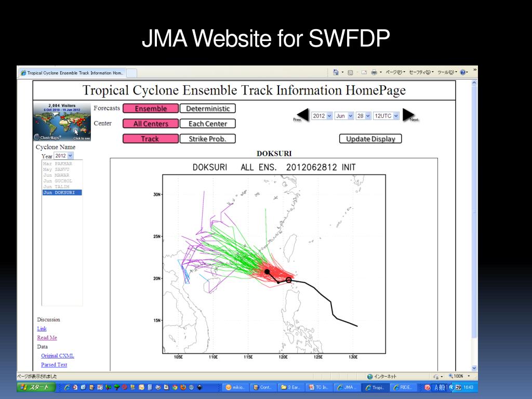This screenshot has height=399, width=532.
Task: Click the scrollbar up arrow
Action: point(474,83)
